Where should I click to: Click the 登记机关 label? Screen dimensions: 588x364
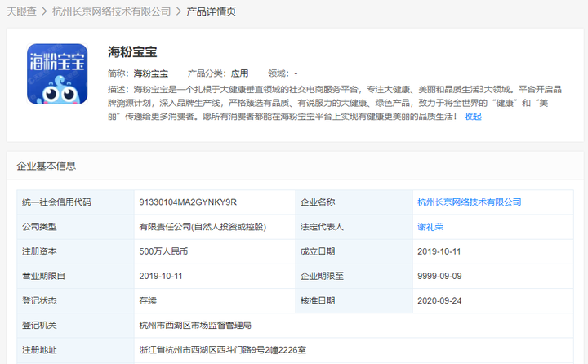pyautogui.click(x=39, y=326)
